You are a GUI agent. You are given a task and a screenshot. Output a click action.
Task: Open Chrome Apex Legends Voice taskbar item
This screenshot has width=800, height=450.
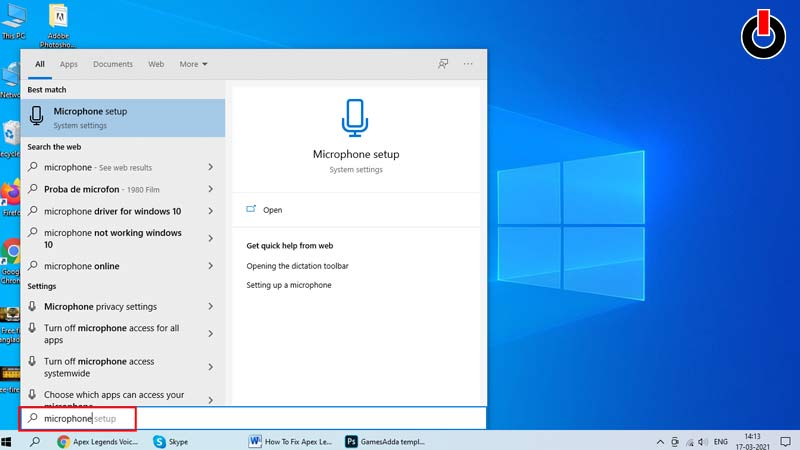point(98,441)
